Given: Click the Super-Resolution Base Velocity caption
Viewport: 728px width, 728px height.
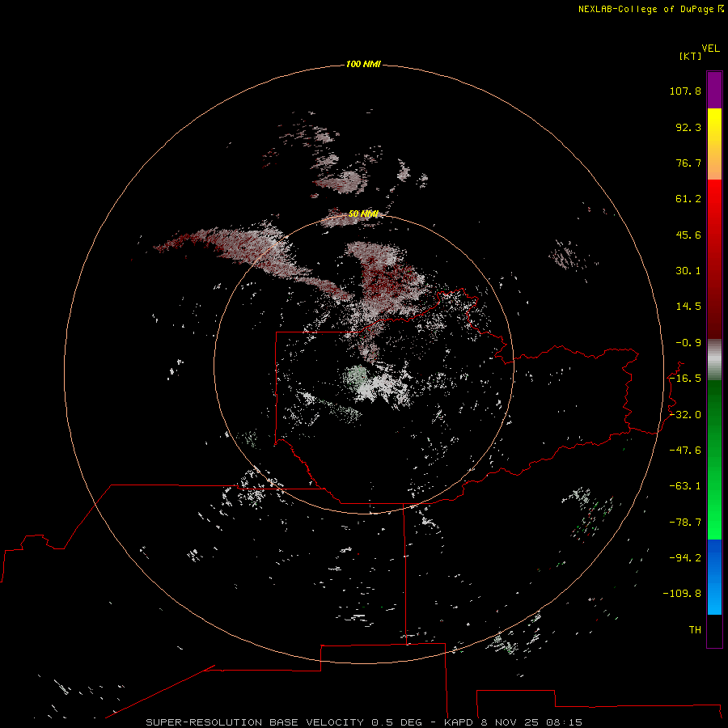Looking at the screenshot, I should pos(363,722).
